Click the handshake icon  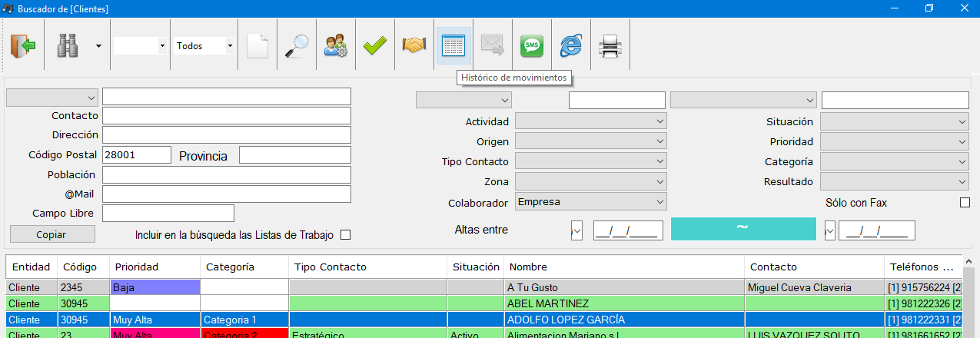(414, 46)
